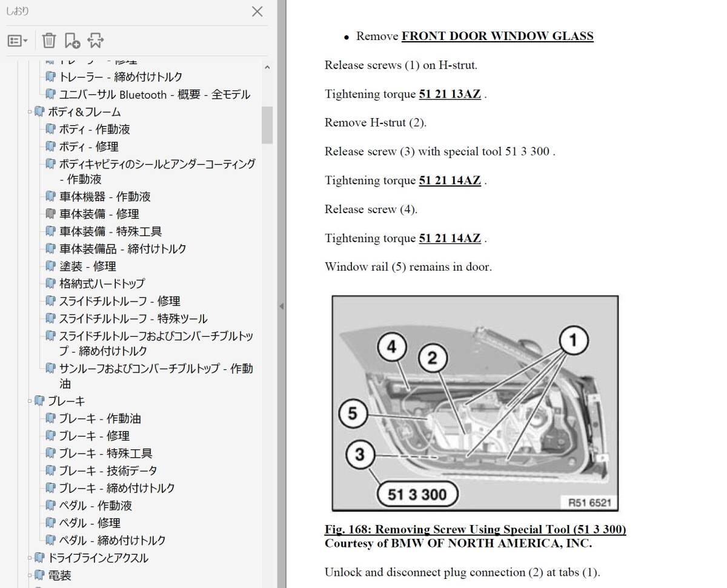Expand the ドライブラインとアクスル bookmark group

[x=29, y=558]
